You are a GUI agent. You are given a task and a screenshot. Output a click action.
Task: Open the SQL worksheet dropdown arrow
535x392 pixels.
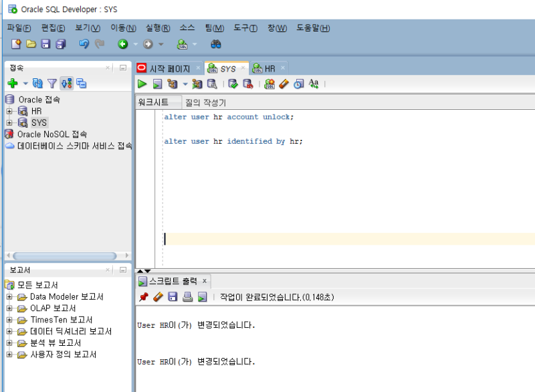click(195, 44)
